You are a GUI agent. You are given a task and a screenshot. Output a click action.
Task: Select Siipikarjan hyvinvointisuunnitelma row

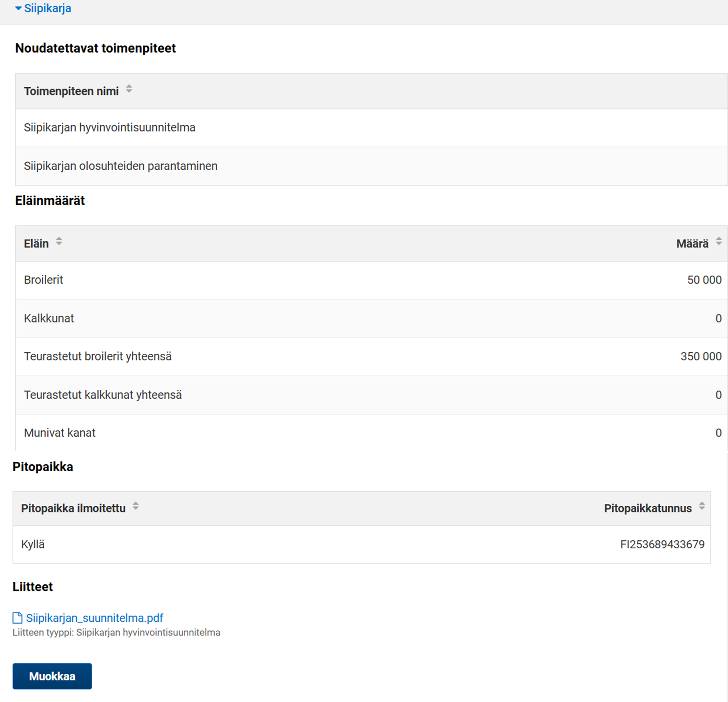(x=109, y=127)
